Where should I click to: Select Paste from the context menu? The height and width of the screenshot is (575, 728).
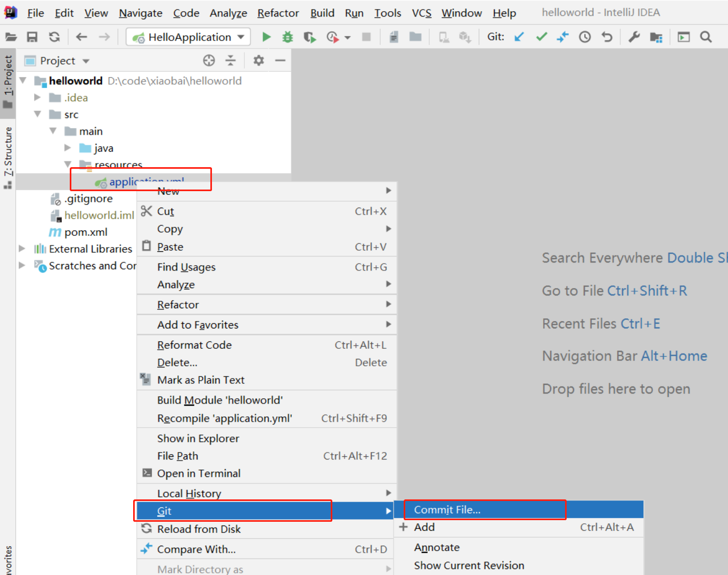(267, 247)
